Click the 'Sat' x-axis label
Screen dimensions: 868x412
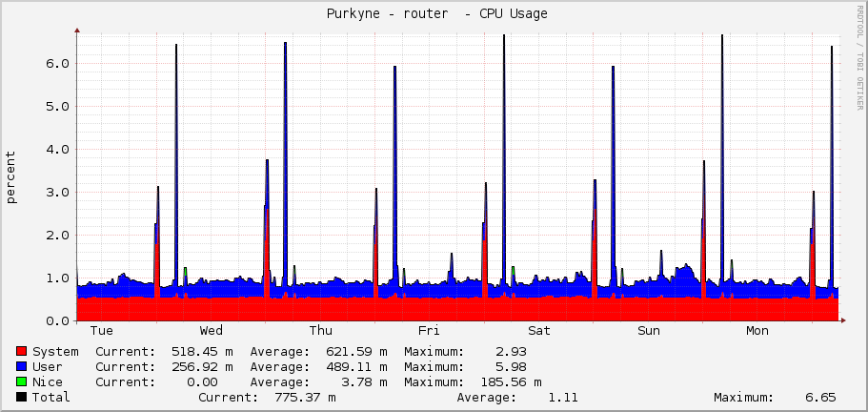[x=539, y=331]
